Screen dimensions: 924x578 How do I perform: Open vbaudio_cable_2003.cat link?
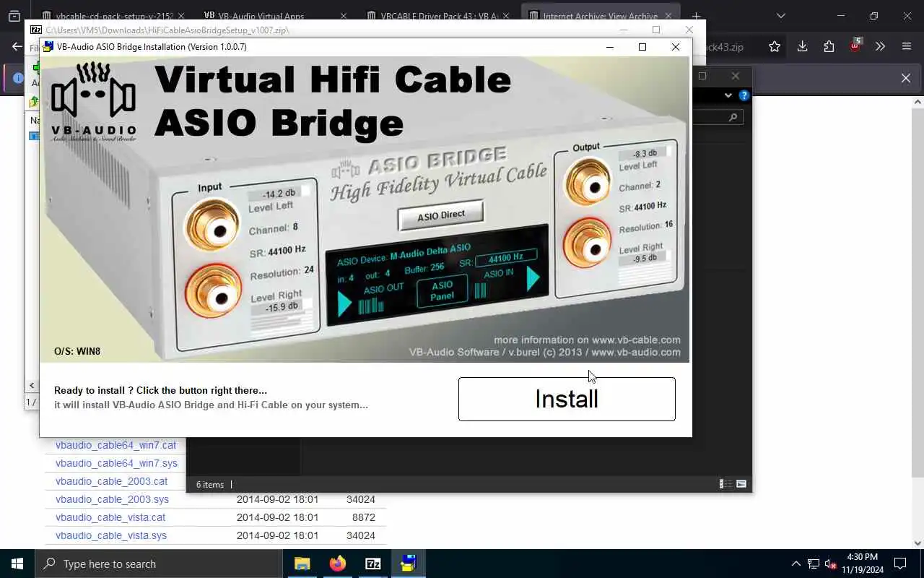tap(111, 481)
